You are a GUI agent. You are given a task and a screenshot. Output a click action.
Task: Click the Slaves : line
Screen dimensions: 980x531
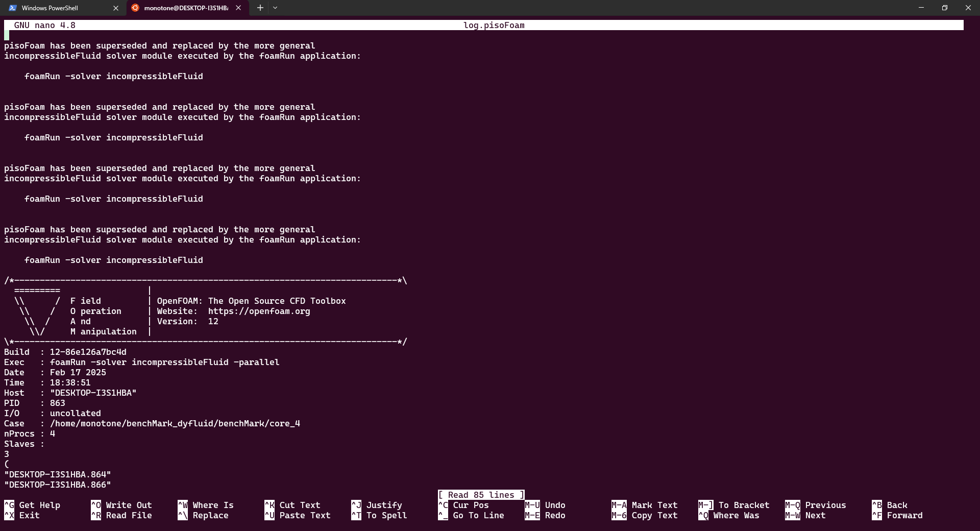(x=24, y=444)
